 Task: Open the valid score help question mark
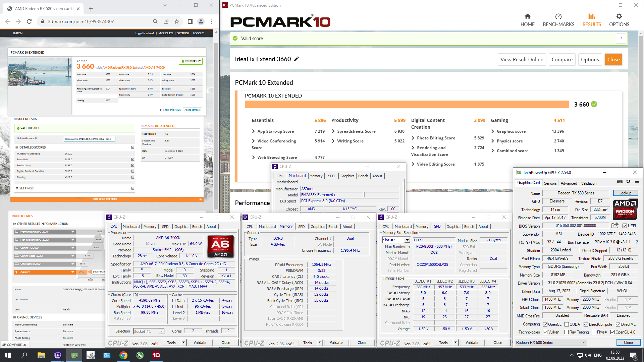[621, 39]
